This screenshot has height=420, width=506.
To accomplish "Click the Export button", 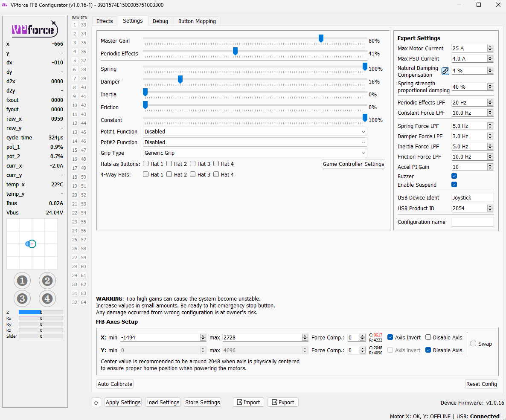I will (x=283, y=402).
